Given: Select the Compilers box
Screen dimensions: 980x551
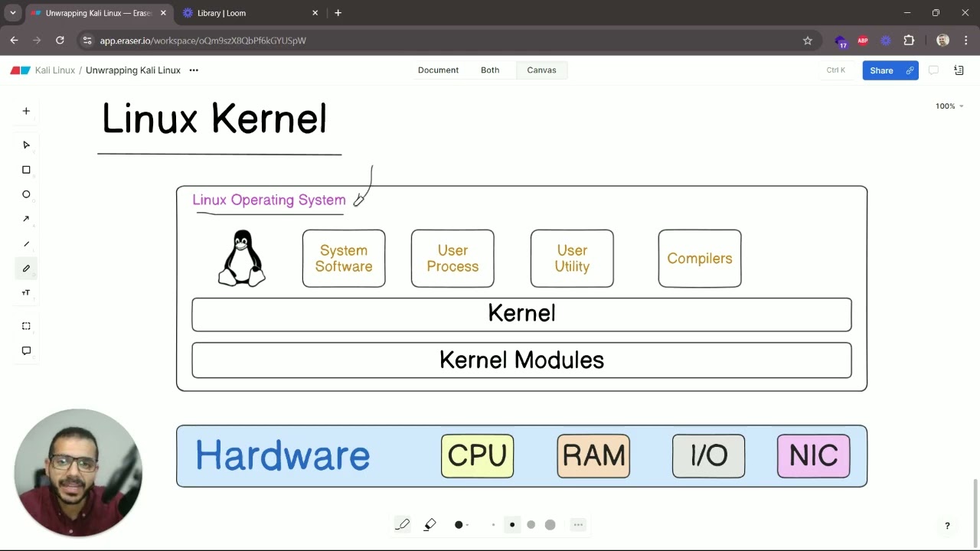Looking at the screenshot, I should pos(700,259).
